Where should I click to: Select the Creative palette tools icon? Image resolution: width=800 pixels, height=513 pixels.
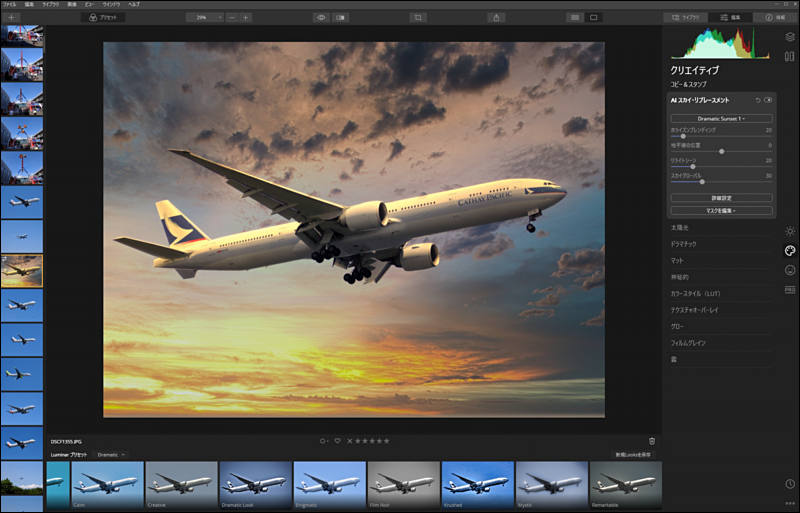(789, 251)
